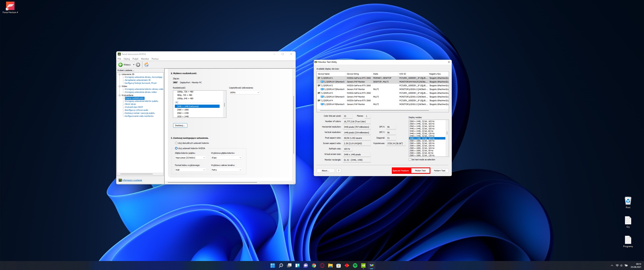Select Zmiana rozdzielczości in task tree
644x270 pixels.
134,98
